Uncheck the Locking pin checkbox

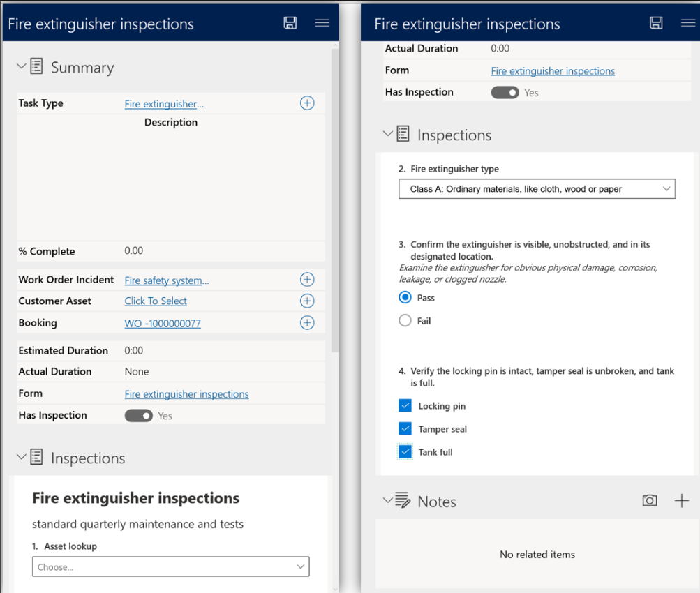(x=405, y=405)
